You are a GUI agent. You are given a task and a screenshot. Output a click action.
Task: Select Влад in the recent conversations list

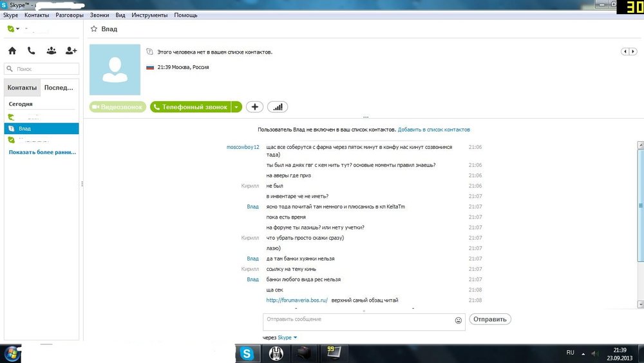pyautogui.click(x=41, y=129)
